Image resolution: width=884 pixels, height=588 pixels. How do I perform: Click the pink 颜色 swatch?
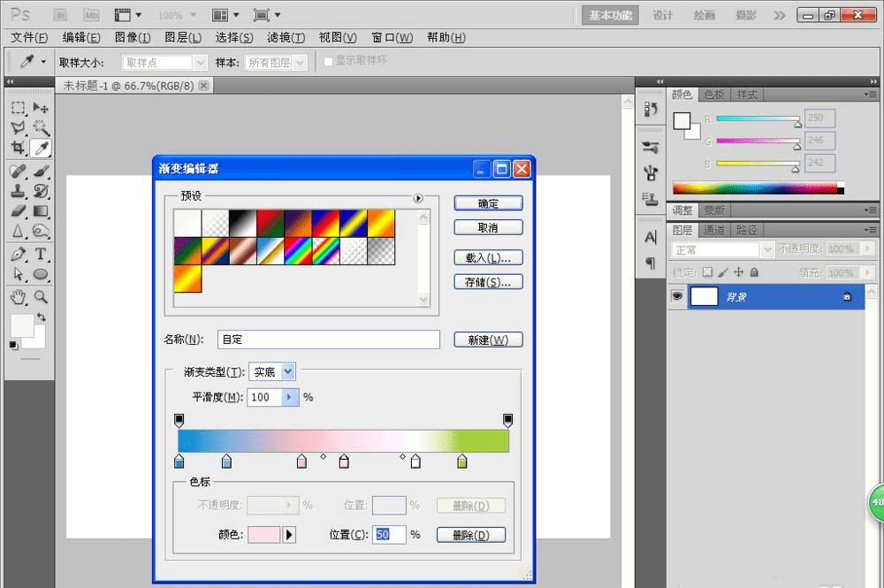[264, 535]
